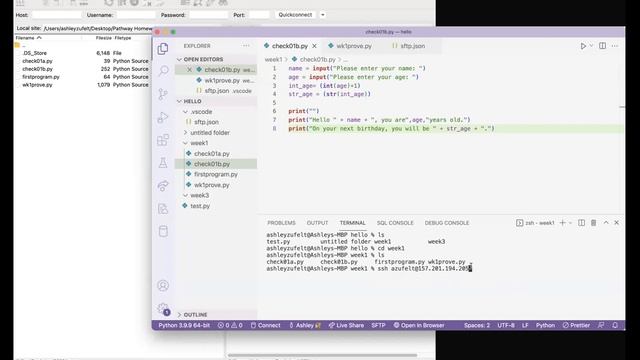Collapse the HELLO folder section
Viewport: 640px width, 360px height.
coord(192,101)
